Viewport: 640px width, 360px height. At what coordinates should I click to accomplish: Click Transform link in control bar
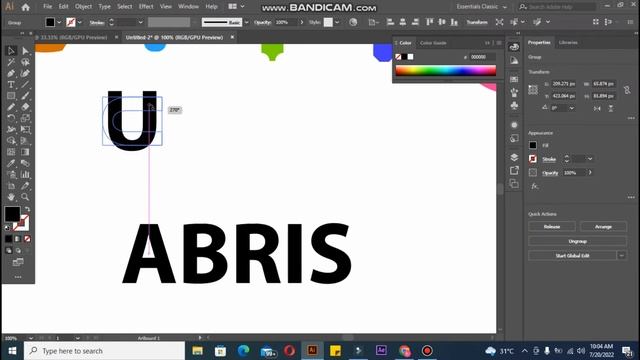point(477,22)
